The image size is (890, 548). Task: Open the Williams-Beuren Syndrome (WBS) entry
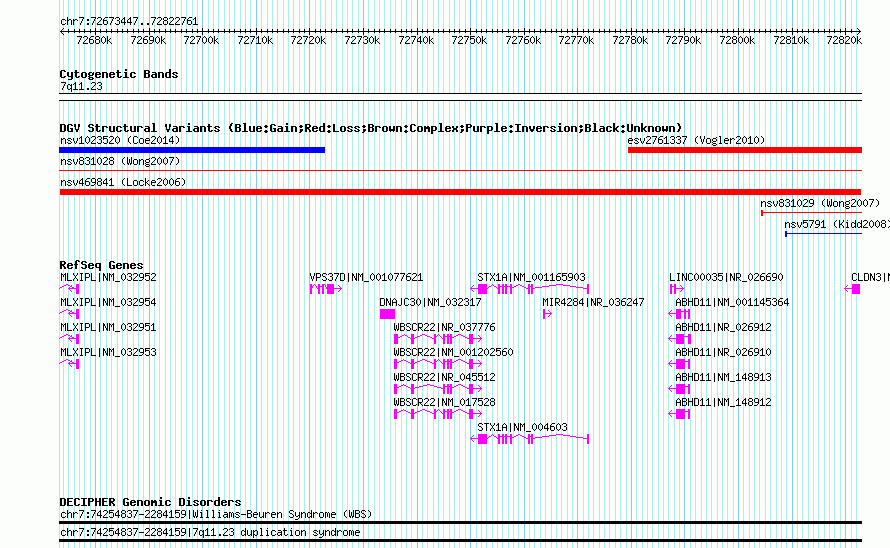(216, 514)
